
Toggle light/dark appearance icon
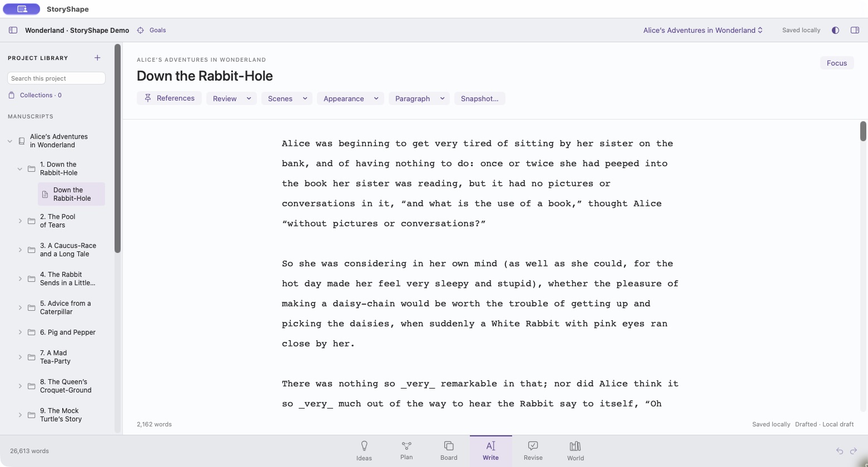[835, 30]
